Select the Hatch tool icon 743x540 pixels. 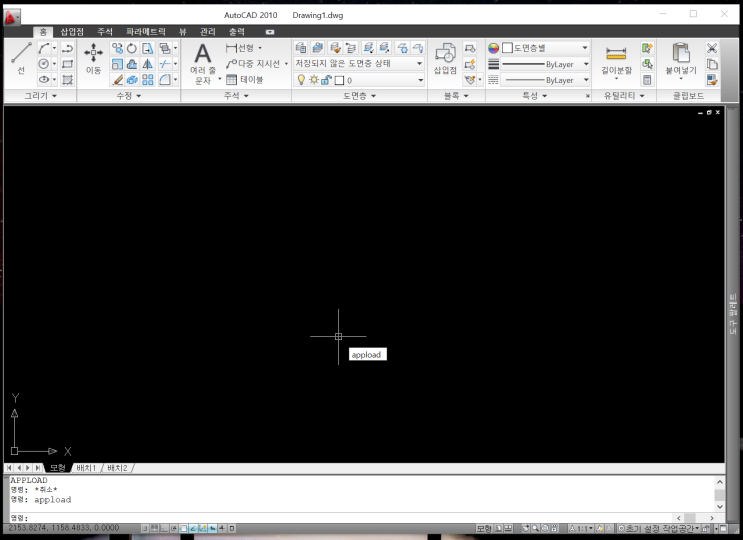67,79
